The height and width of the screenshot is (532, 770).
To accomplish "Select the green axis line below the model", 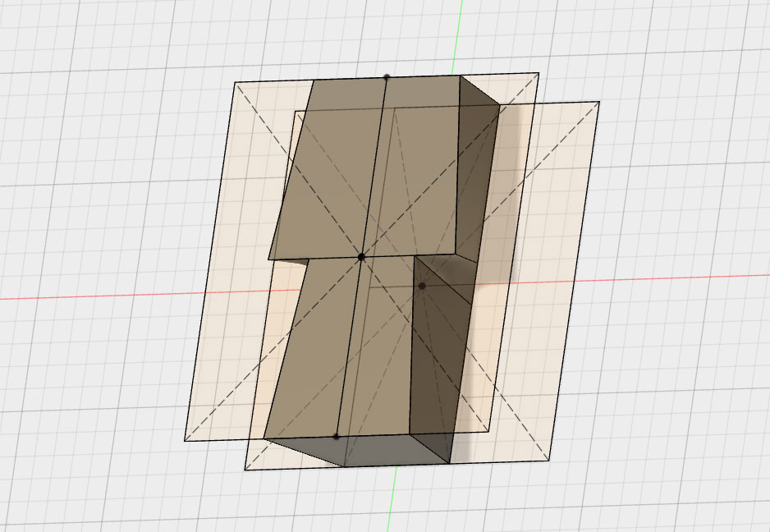I will [393, 501].
